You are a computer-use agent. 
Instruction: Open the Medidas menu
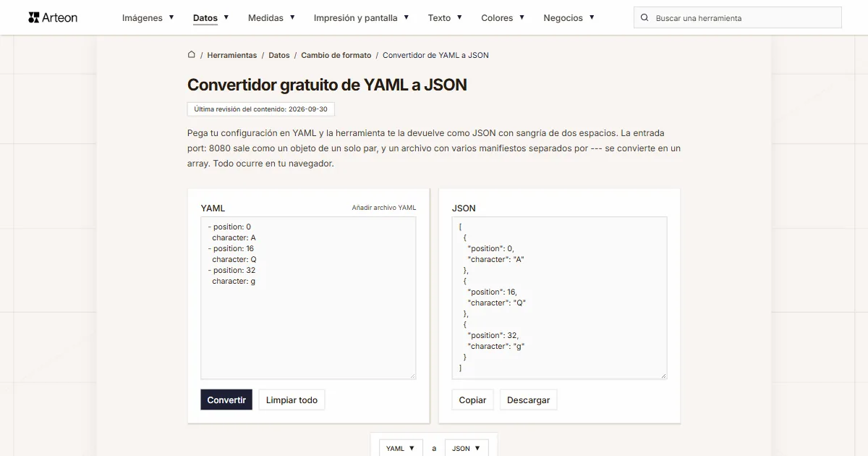click(x=271, y=17)
